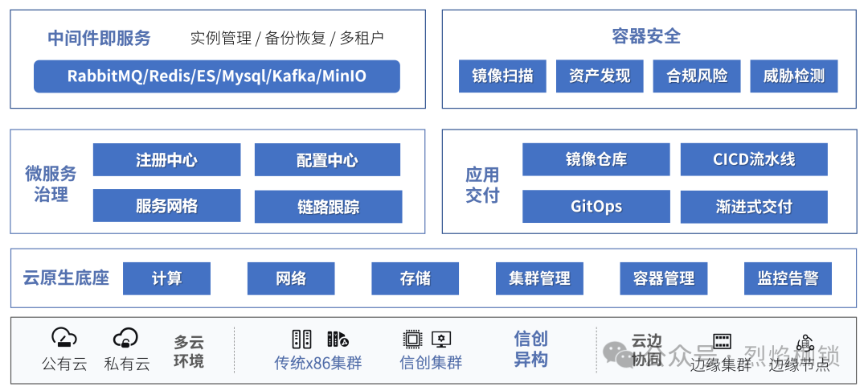Select the 合规风险 box

point(697,76)
